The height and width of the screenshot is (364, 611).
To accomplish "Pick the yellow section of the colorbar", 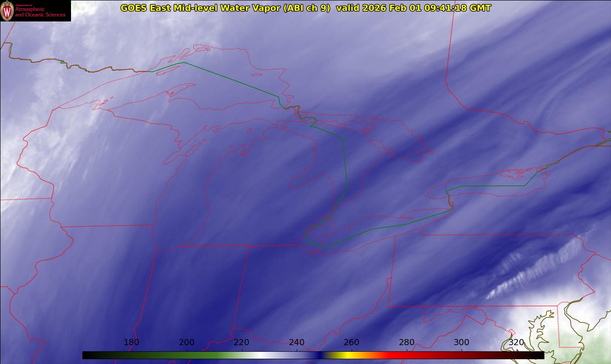I will click(x=347, y=355).
